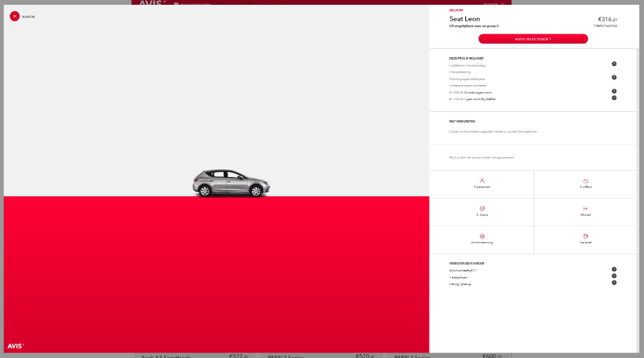Click the fuel pump icon
The image size is (644, 358).
click(x=586, y=236)
